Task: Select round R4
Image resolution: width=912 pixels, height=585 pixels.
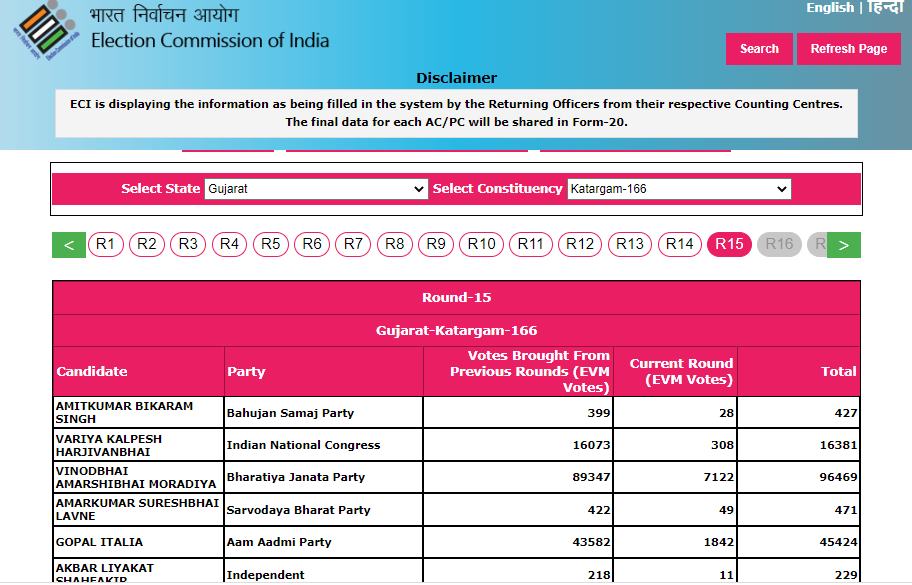Action: coord(229,244)
